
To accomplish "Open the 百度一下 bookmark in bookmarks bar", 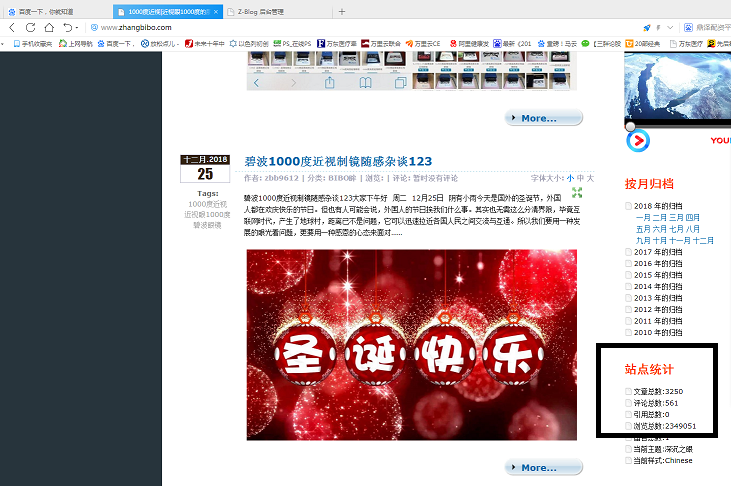I will [115, 44].
